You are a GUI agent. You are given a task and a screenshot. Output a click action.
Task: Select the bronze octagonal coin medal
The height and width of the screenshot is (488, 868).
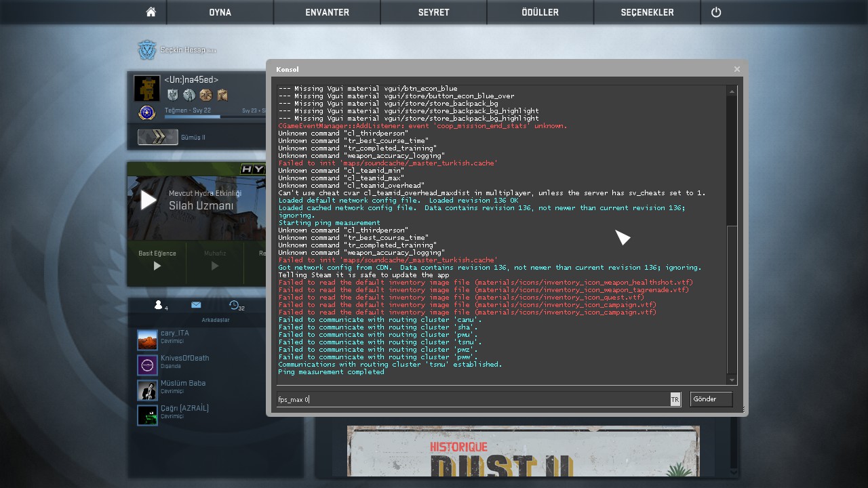[205, 95]
